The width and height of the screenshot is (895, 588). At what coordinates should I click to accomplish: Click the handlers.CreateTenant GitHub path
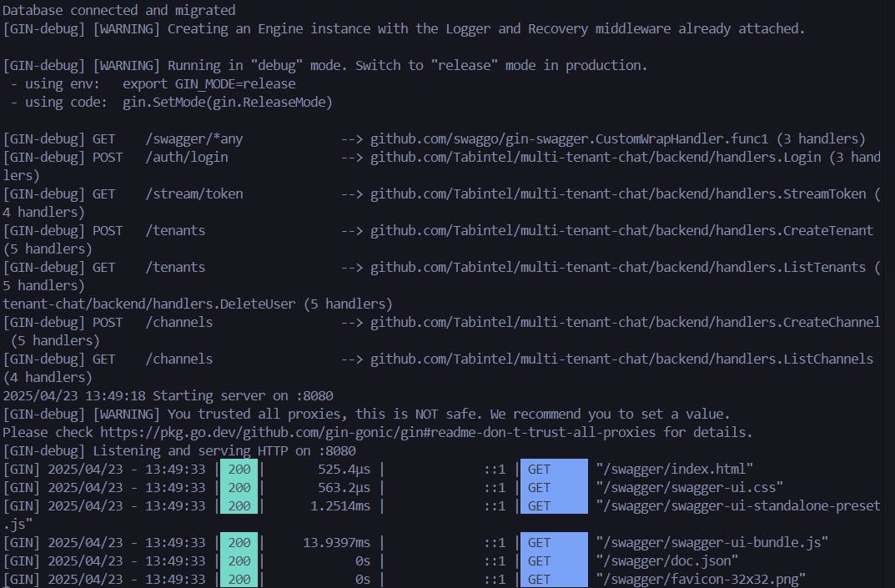click(x=621, y=230)
